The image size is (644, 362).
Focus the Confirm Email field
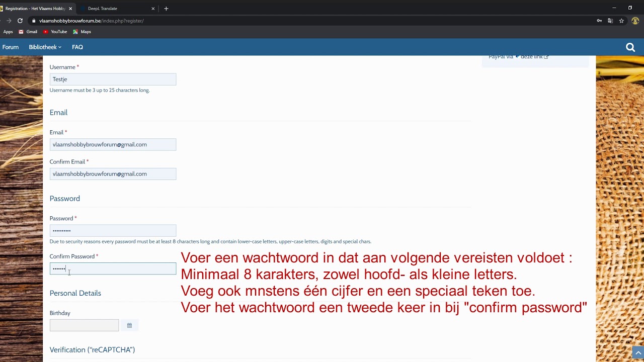tap(113, 174)
